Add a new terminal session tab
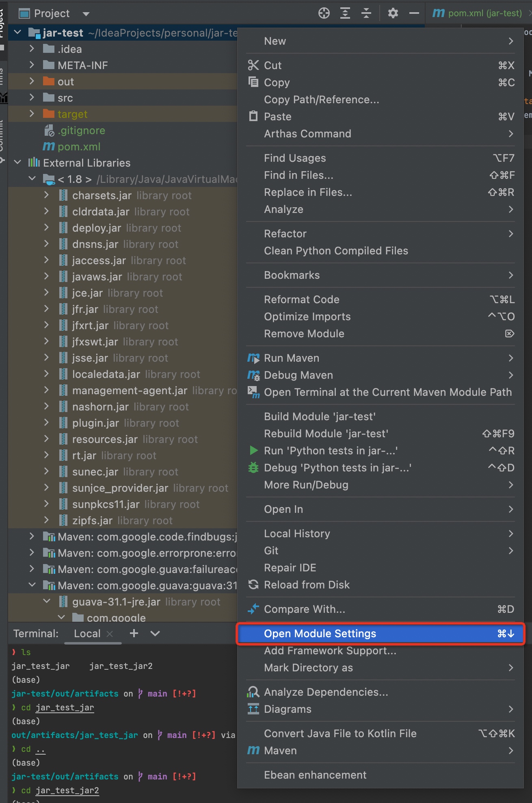 point(134,633)
